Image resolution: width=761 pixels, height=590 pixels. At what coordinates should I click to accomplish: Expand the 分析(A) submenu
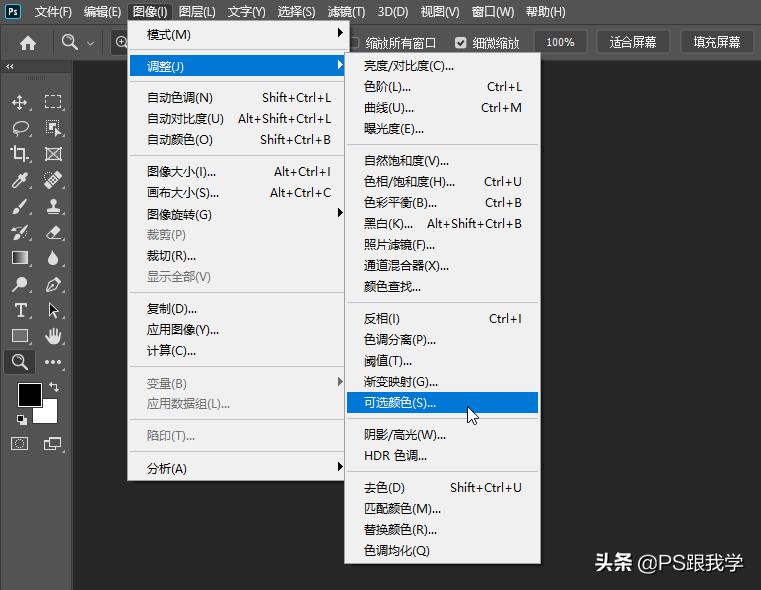coord(237,468)
